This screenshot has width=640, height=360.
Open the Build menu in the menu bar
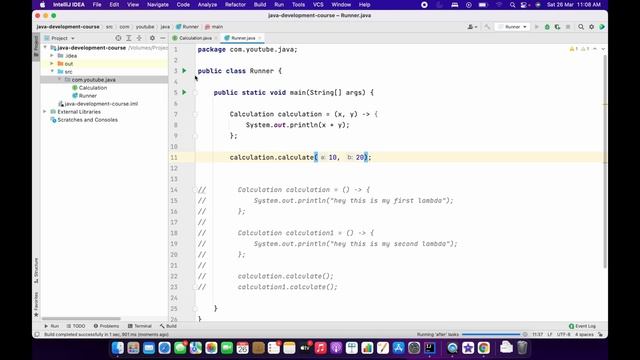click(x=260, y=5)
